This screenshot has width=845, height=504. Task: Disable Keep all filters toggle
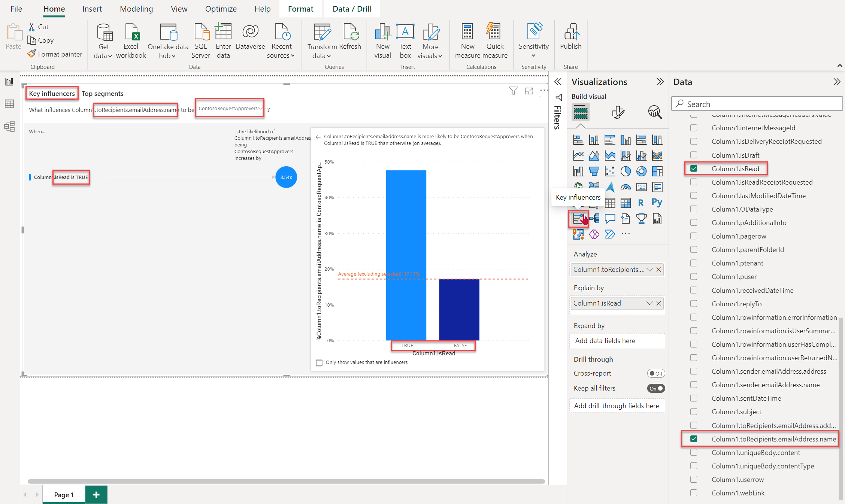pyautogui.click(x=656, y=388)
